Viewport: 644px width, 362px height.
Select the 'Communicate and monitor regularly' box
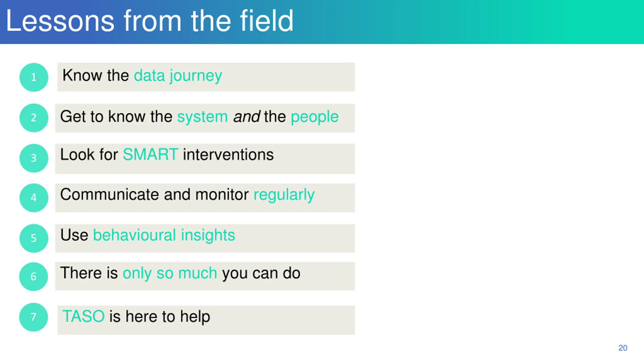(x=205, y=198)
